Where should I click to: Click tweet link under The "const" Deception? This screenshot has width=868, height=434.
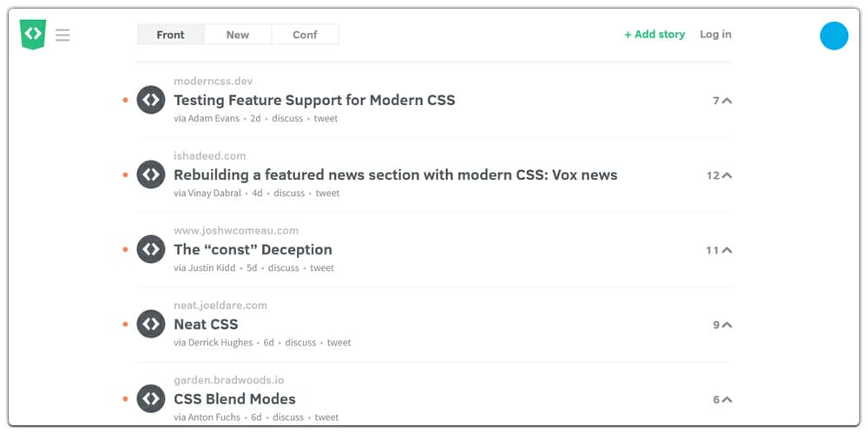322,268
